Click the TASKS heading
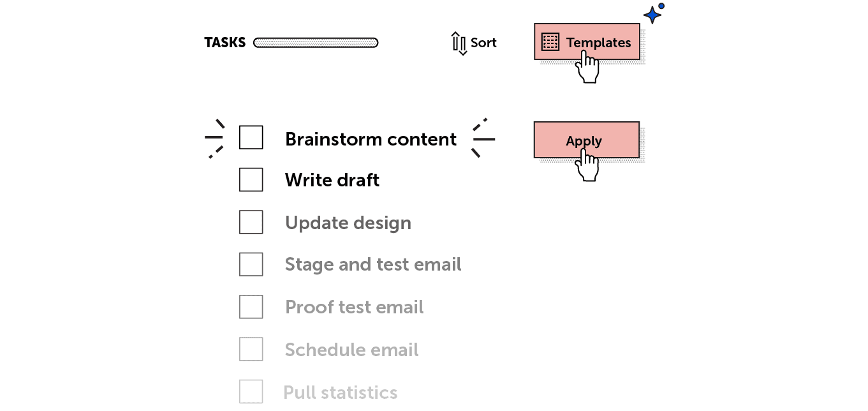The width and height of the screenshot is (868, 411). point(224,43)
